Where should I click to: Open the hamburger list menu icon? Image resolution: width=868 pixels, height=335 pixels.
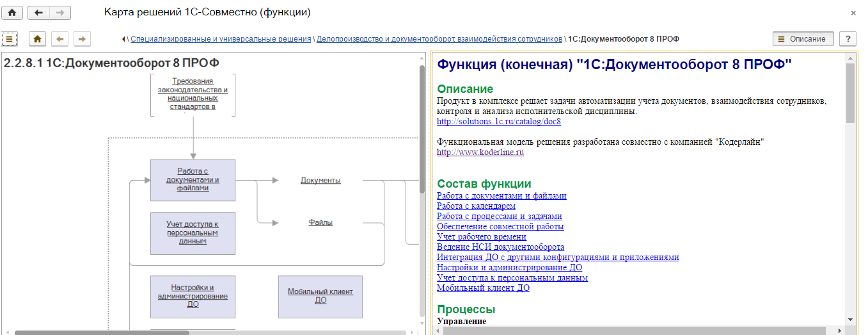coord(9,39)
